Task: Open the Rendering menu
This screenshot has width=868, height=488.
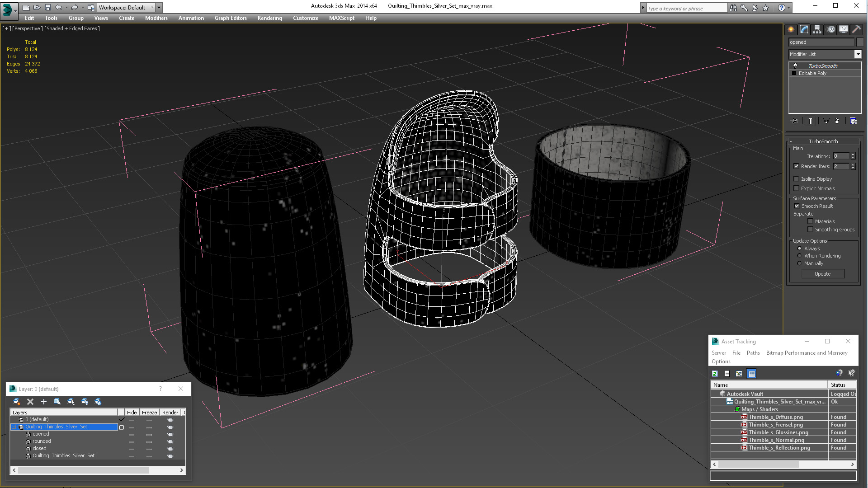Action: pos(269,18)
